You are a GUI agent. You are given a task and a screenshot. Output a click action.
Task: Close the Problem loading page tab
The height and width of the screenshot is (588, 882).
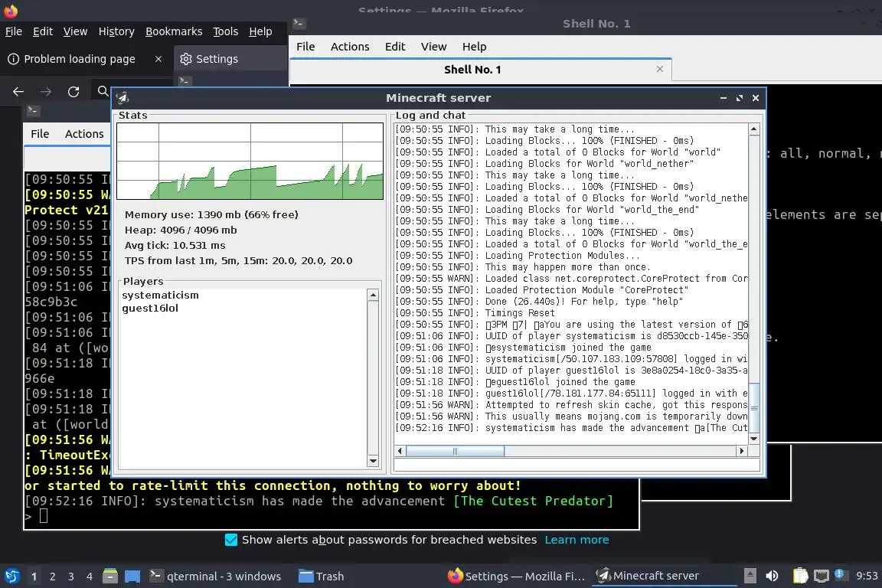[158, 59]
